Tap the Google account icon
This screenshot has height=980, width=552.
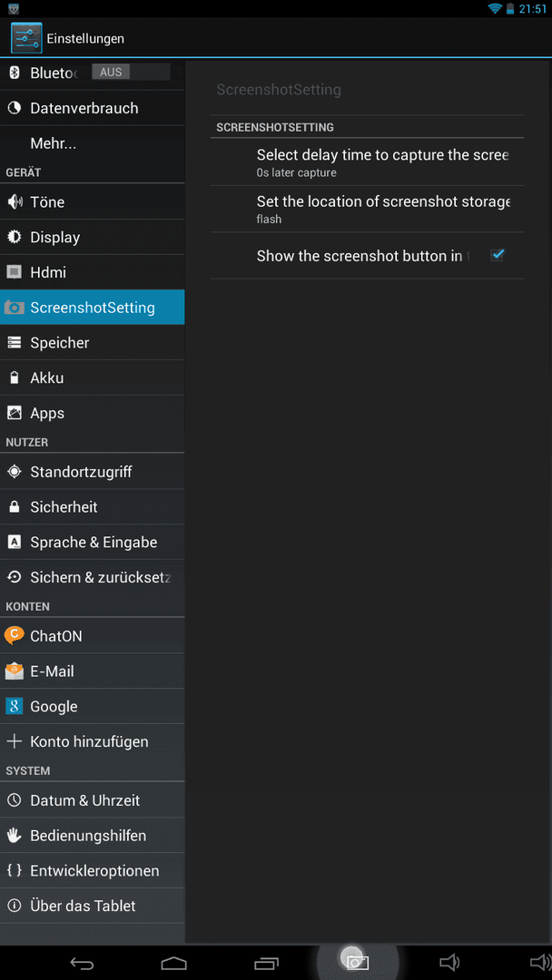pyautogui.click(x=14, y=706)
